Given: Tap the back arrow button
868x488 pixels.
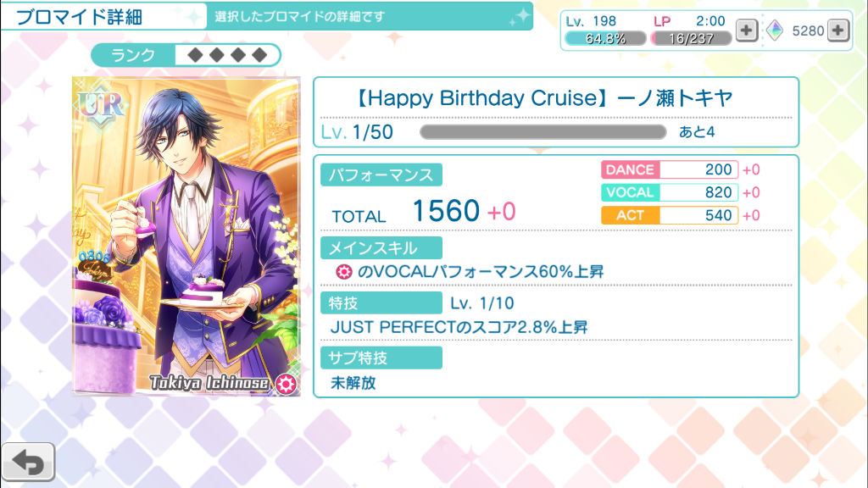Looking at the screenshot, I should (28, 462).
